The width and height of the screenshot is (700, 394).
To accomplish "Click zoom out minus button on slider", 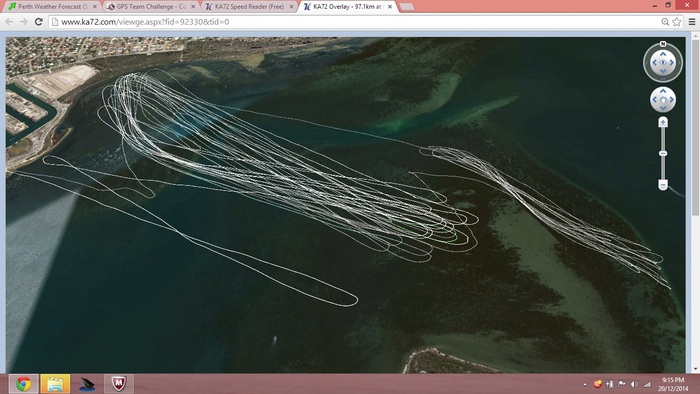I will [663, 184].
